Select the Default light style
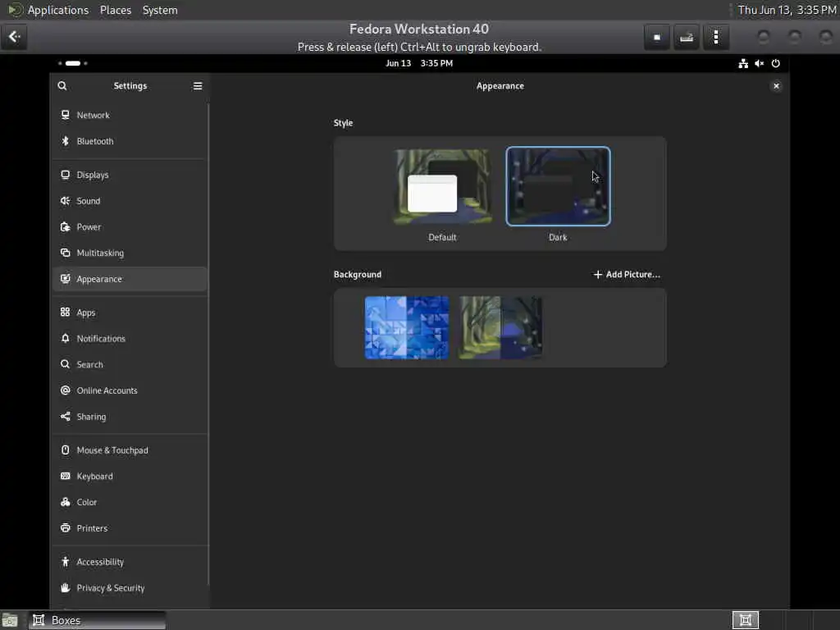Image resolution: width=840 pixels, height=630 pixels. pos(442,186)
